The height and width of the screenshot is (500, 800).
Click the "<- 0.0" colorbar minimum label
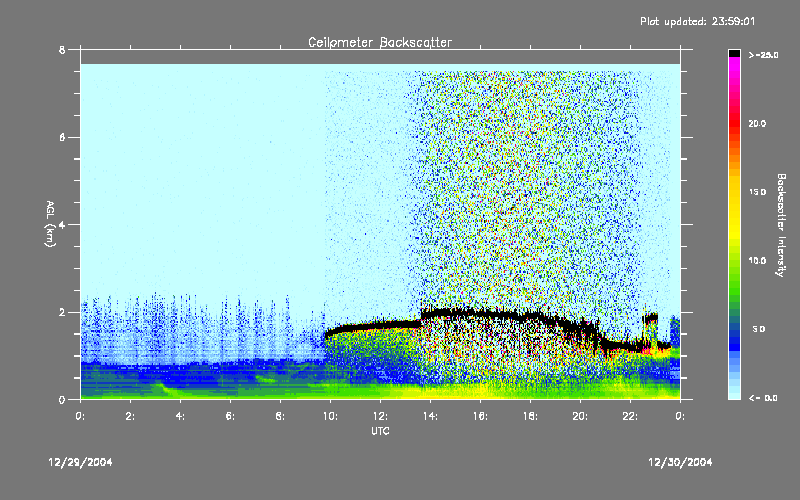763,398
